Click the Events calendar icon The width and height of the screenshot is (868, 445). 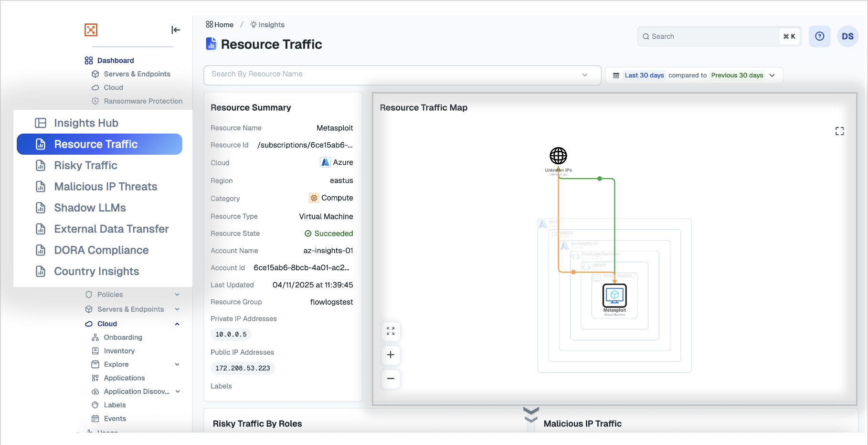[x=95, y=419]
